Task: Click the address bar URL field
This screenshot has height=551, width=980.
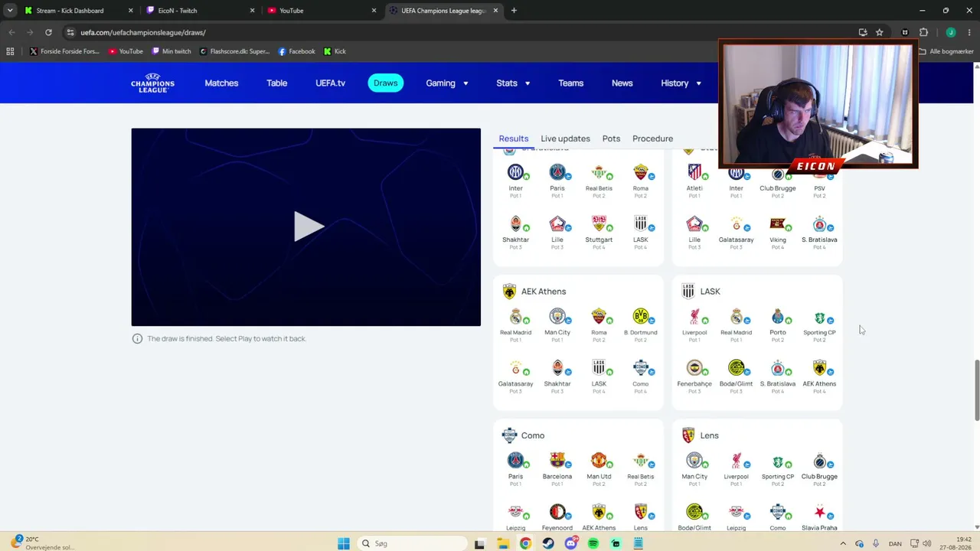Action: (459, 32)
